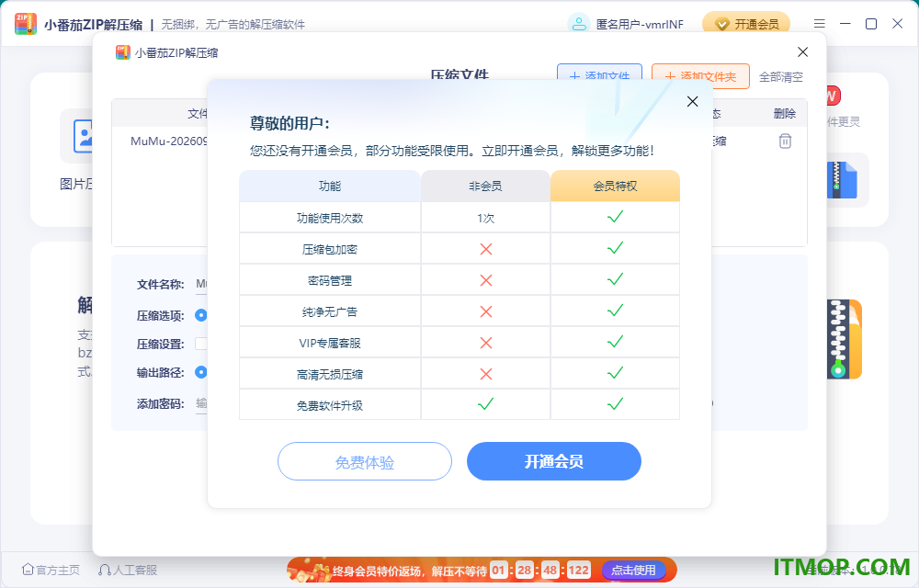Click the 功能使用次数 table row label

tap(330, 218)
